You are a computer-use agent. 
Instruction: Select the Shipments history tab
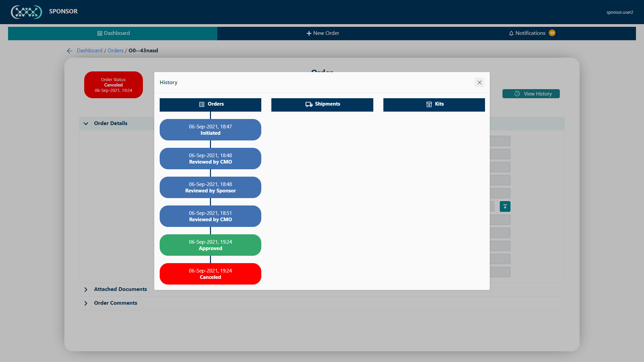click(x=322, y=105)
